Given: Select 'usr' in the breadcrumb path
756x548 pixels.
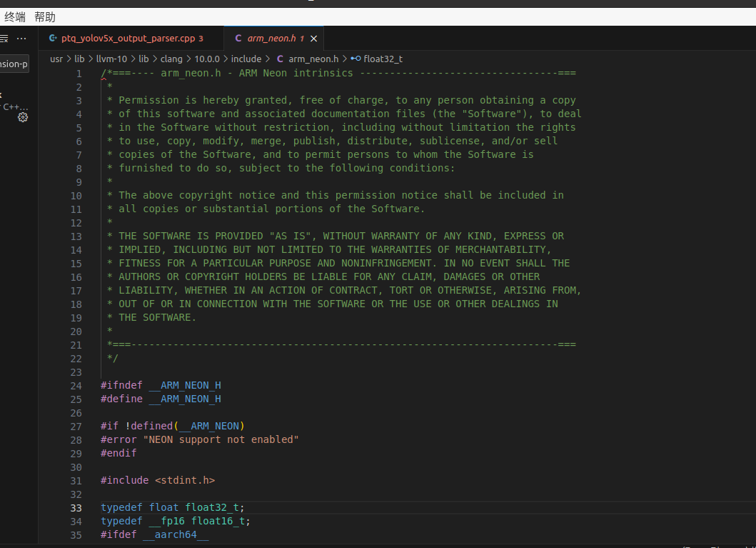Looking at the screenshot, I should 56,59.
